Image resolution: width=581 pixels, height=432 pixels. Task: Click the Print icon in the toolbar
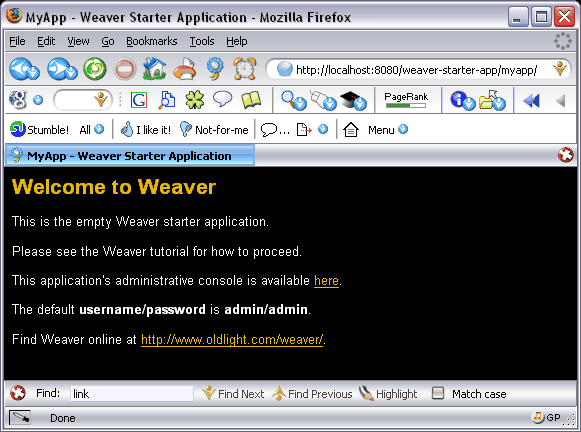pos(185,69)
